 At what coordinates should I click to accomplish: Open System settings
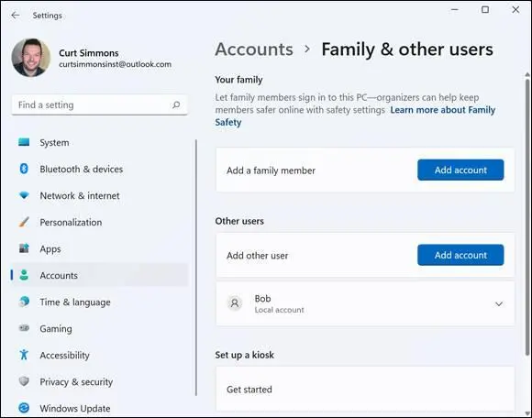(x=100, y=142)
